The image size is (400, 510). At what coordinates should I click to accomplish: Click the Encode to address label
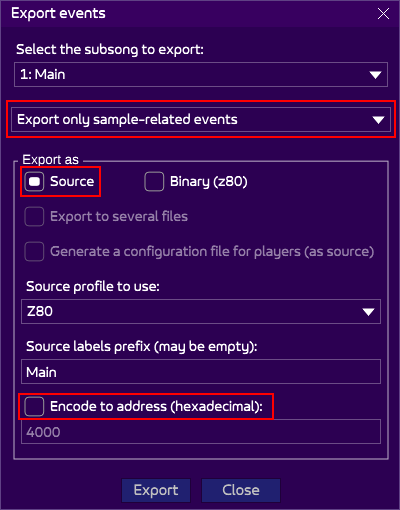(x=156, y=407)
